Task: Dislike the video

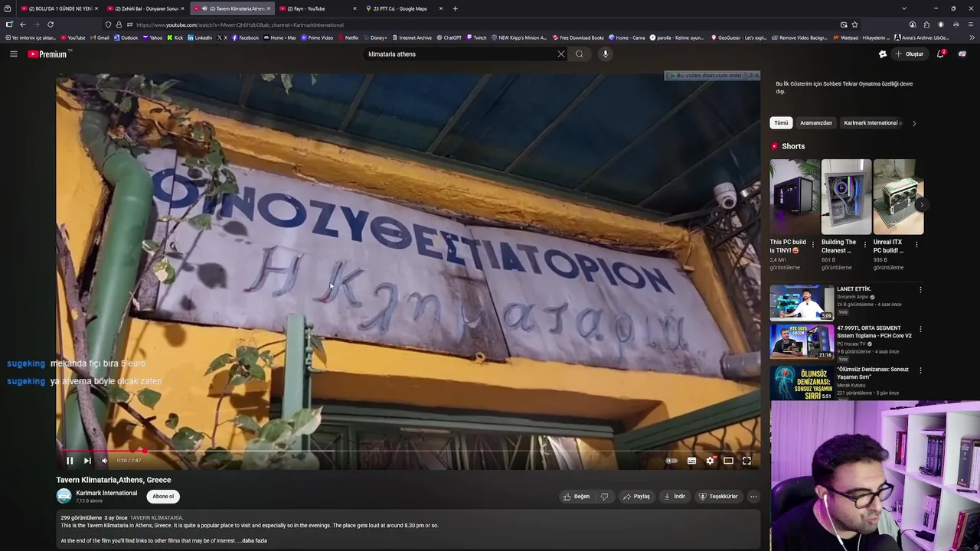Action: tap(604, 497)
